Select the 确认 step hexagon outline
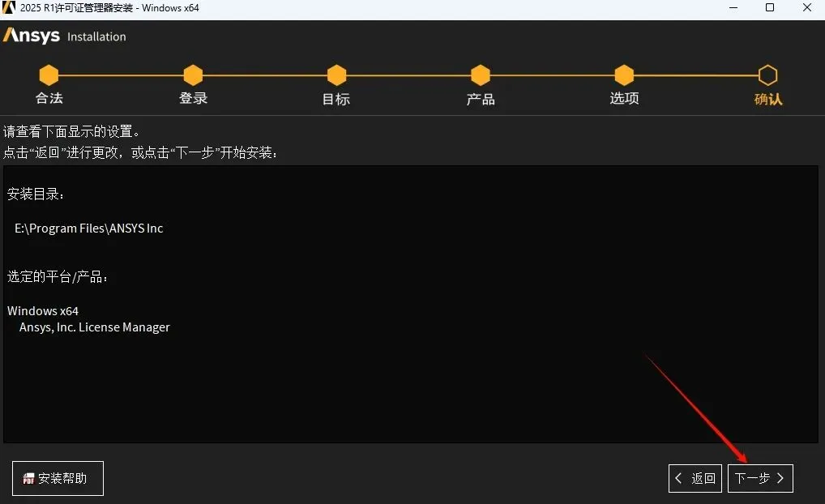The height and width of the screenshot is (504, 825). (x=767, y=75)
